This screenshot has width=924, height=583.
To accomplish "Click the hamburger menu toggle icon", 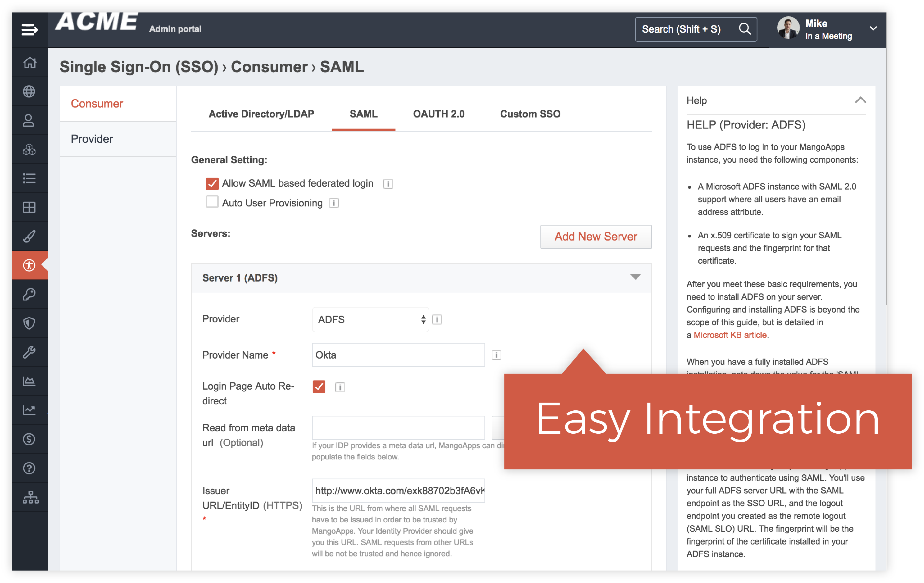I will [x=30, y=29].
